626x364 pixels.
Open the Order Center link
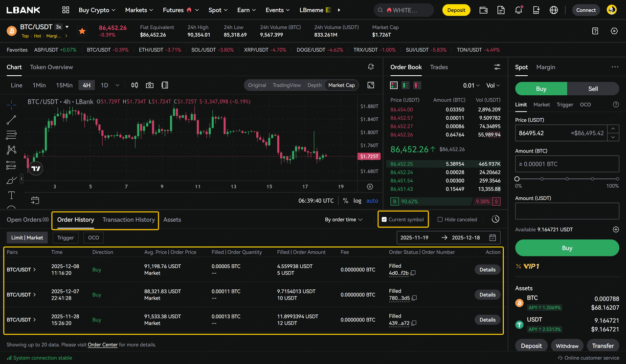(x=103, y=345)
